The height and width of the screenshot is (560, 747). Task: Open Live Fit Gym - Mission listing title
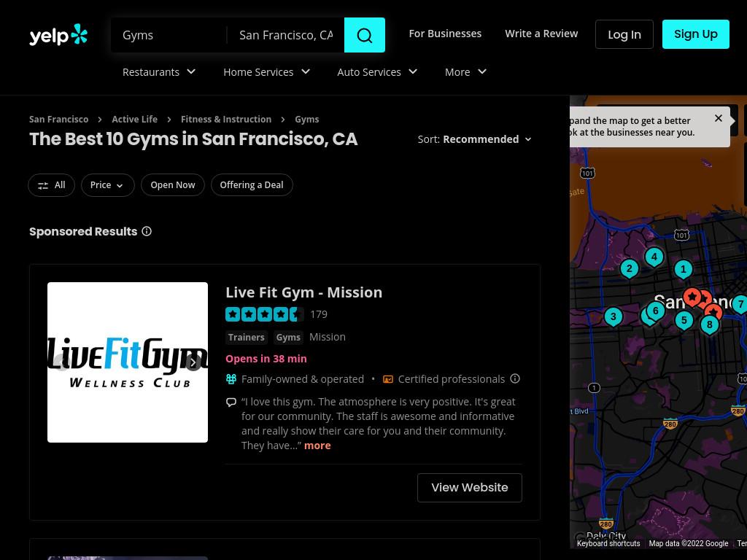304,292
